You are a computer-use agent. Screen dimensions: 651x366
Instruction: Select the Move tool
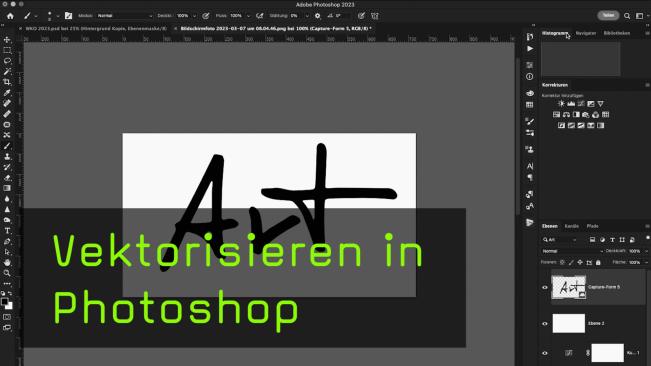[7, 40]
